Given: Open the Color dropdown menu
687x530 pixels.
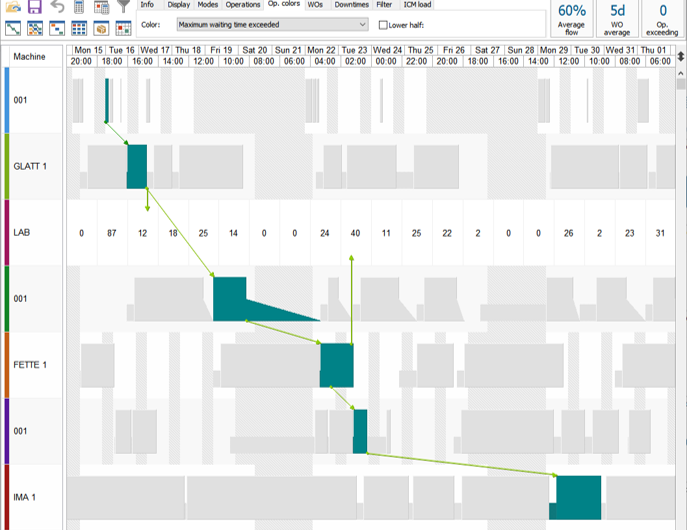Looking at the screenshot, I should click(271, 24).
